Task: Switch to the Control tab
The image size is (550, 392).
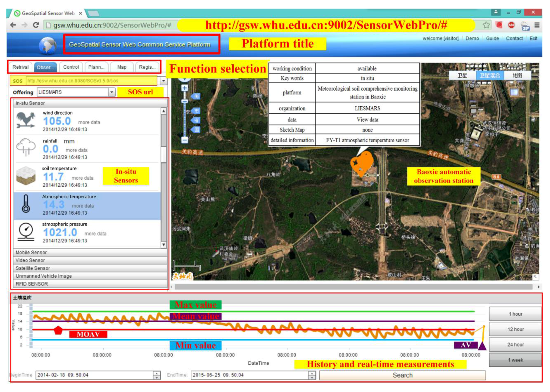Action: coord(71,67)
